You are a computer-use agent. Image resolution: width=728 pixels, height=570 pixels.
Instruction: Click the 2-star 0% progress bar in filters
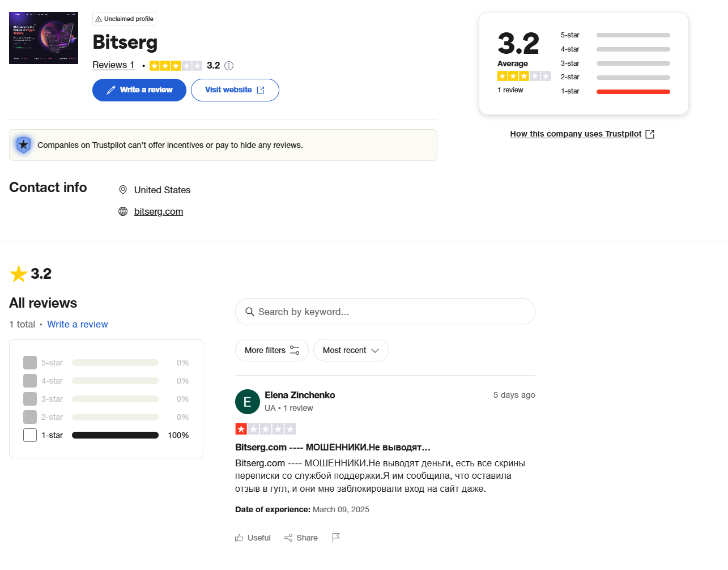[115, 417]
